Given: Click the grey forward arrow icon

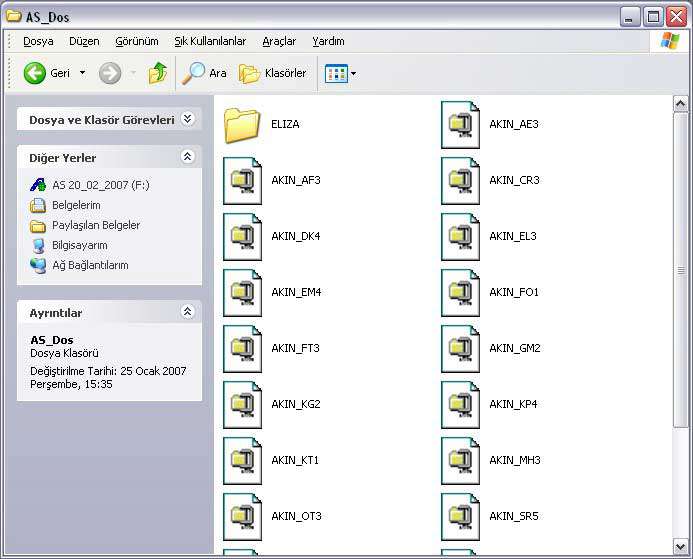Looking at the screenshot, I should [110, 73].
